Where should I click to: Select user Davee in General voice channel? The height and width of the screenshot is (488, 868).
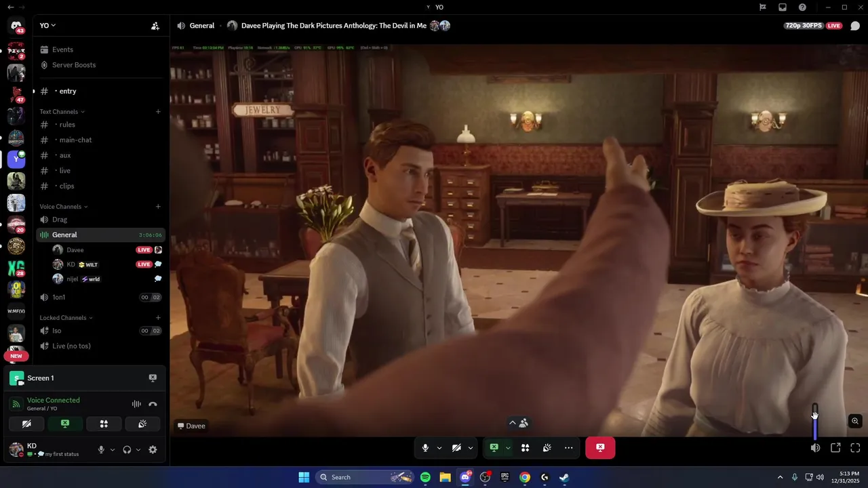(x=107, y=250)
